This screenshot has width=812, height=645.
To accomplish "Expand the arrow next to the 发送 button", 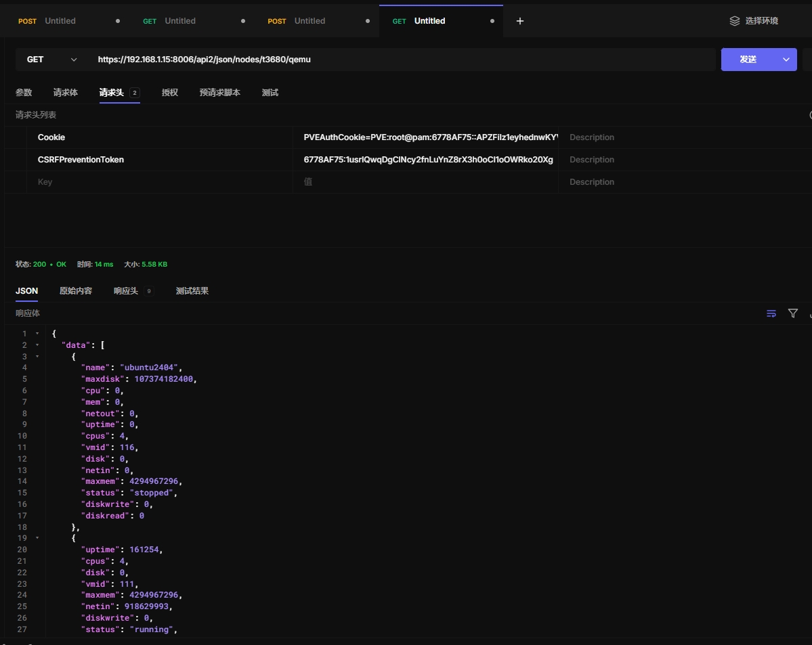I will [786, 60].
